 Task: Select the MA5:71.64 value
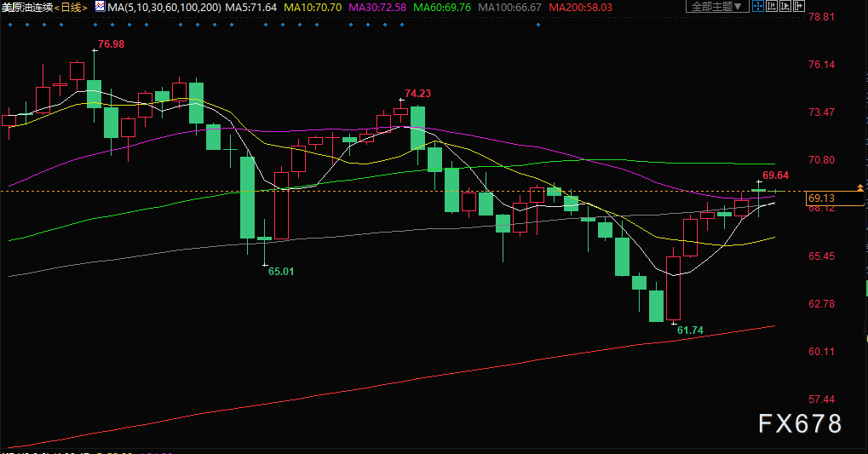pos(250,7)
